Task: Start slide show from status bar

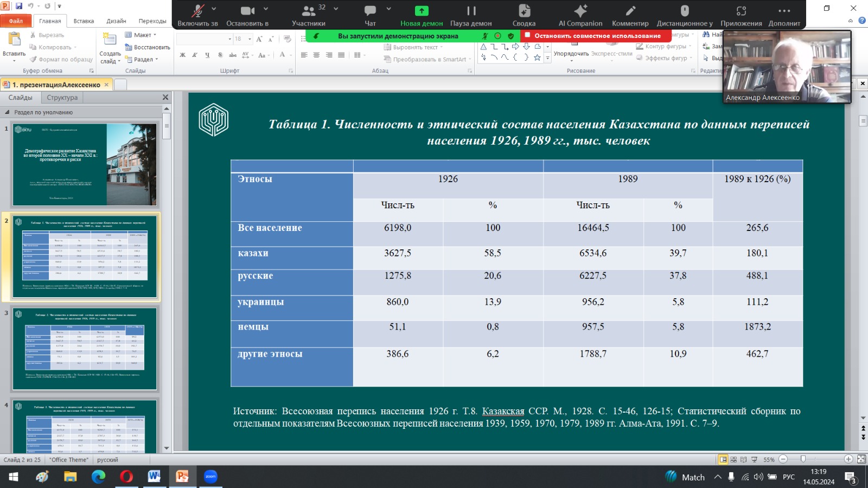Action: click(x=754, y=459)
